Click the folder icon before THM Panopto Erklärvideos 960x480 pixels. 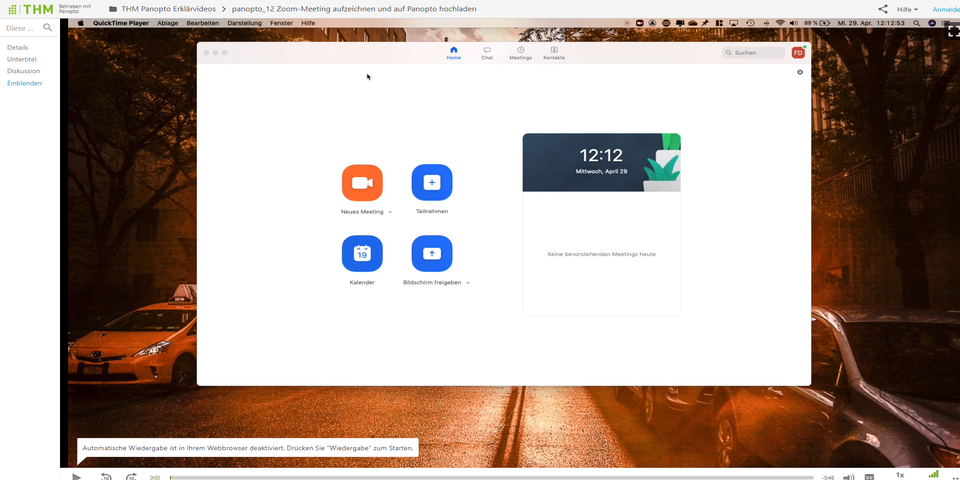pos(113,9)
